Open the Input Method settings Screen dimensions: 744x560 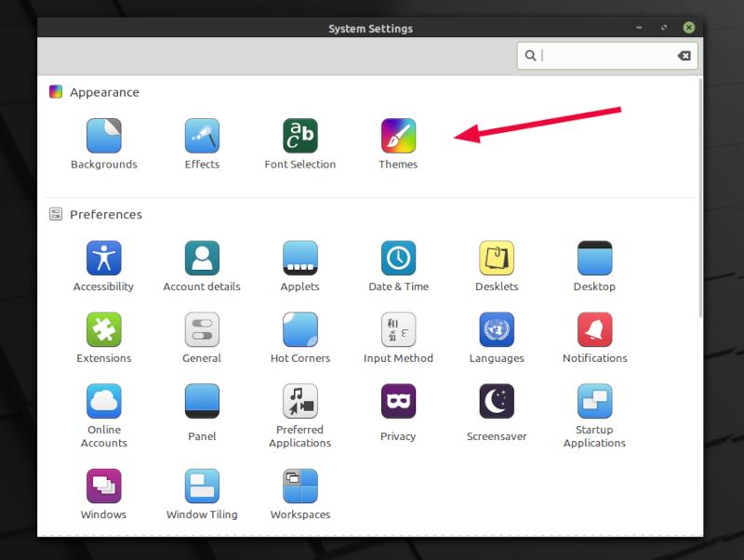(398, 336)
